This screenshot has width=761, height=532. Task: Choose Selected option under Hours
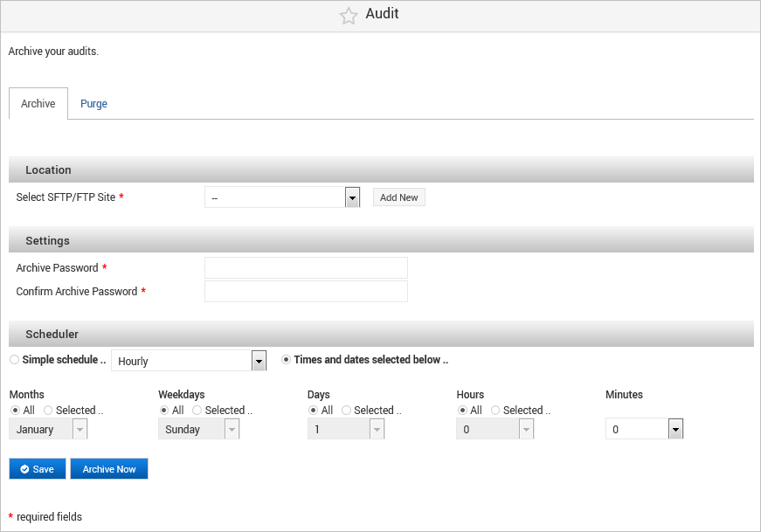[497, 410]
